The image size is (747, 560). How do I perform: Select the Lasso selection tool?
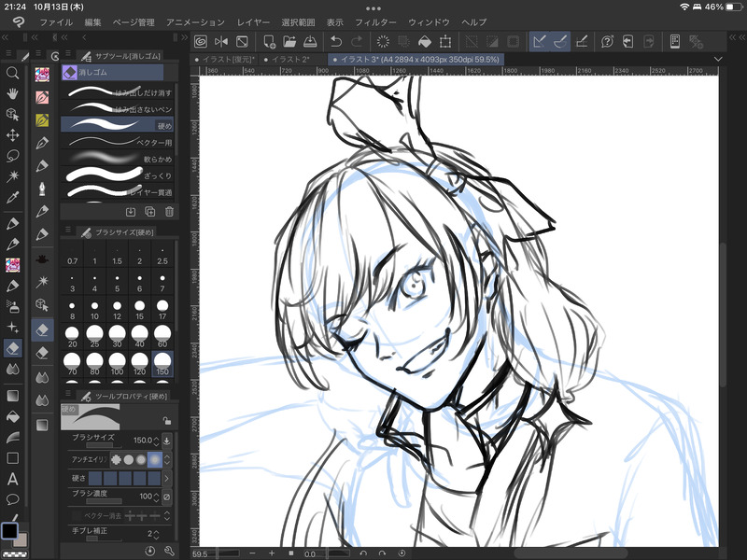coord(12,156)
